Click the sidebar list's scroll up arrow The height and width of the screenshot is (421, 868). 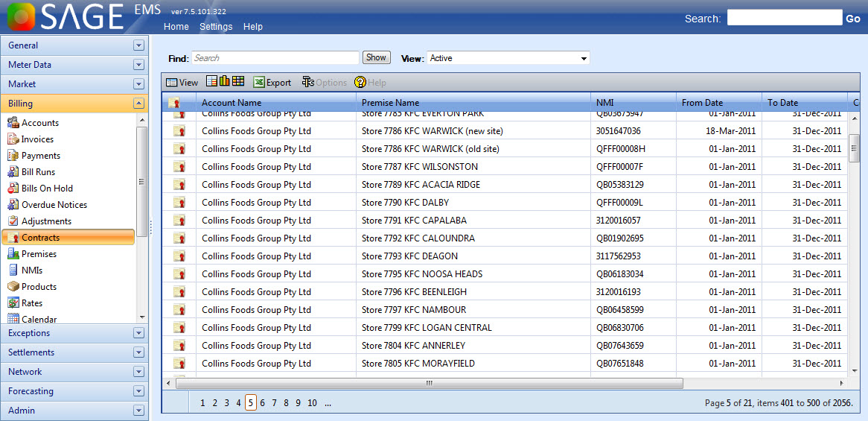[x=141, y=120]
